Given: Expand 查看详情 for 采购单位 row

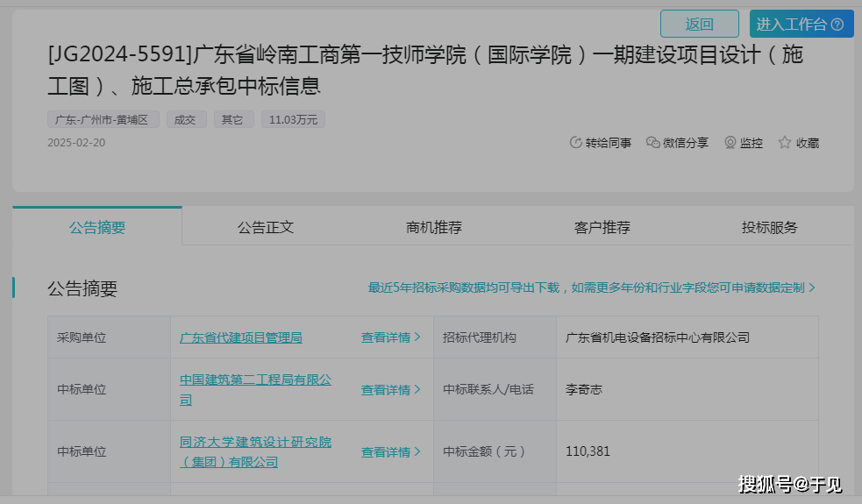Looking at the screenshot, I should point(390,337).
